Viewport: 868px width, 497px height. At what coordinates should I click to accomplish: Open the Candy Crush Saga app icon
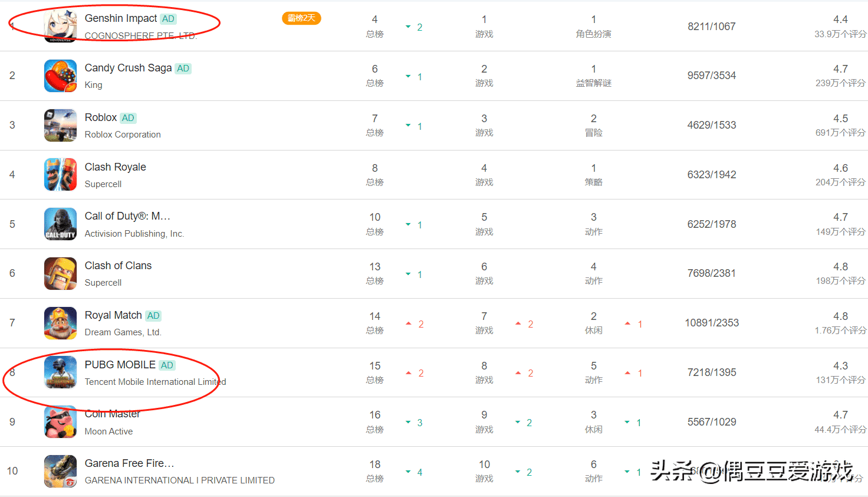61,76
